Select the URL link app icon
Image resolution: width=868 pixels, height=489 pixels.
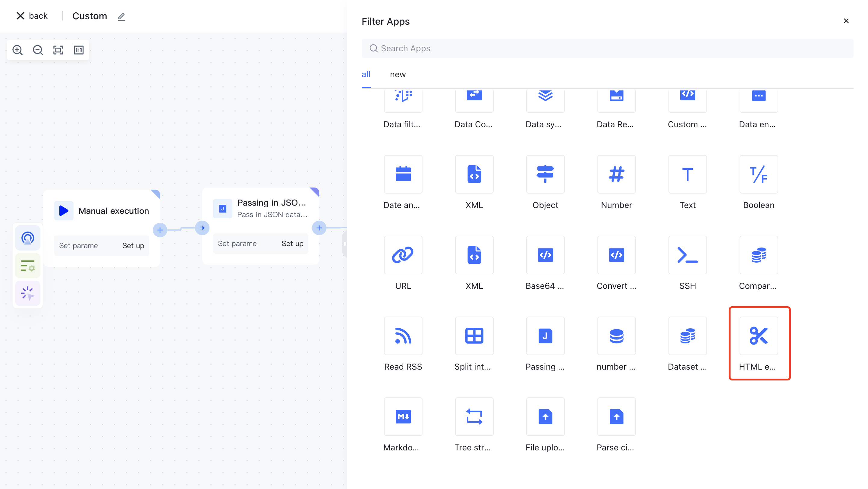coord(403,255)
